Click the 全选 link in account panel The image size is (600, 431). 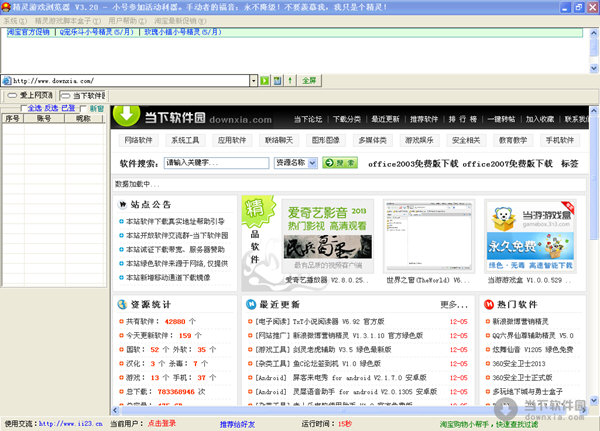tap(34, 108)
